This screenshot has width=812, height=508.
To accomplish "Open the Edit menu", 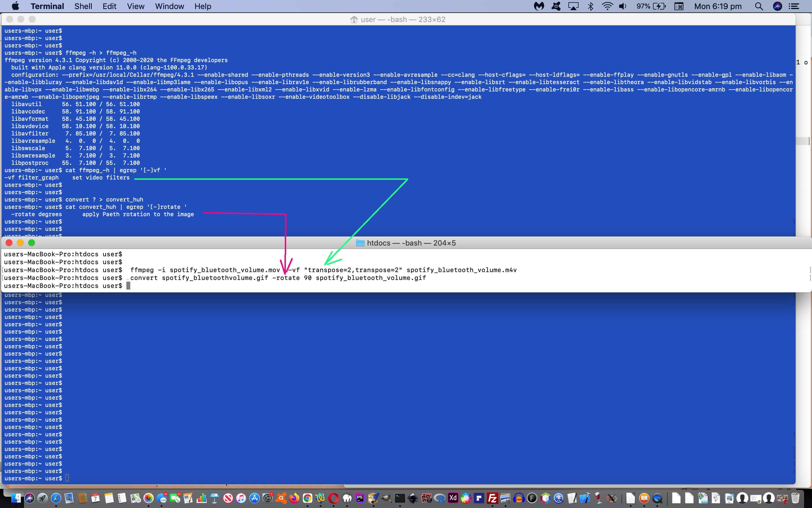I will 109,6.
